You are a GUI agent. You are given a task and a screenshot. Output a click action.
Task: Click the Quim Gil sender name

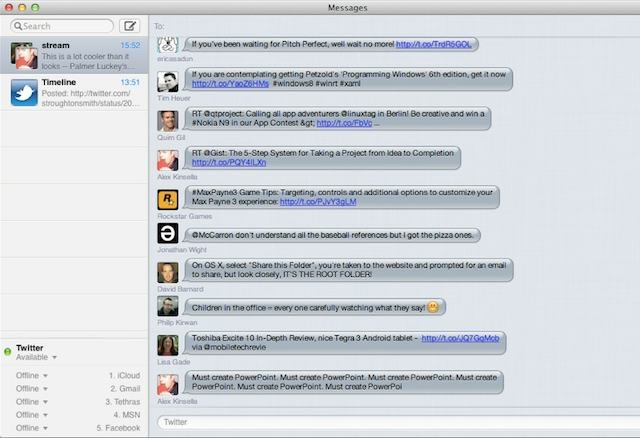[x=171, y=138]
